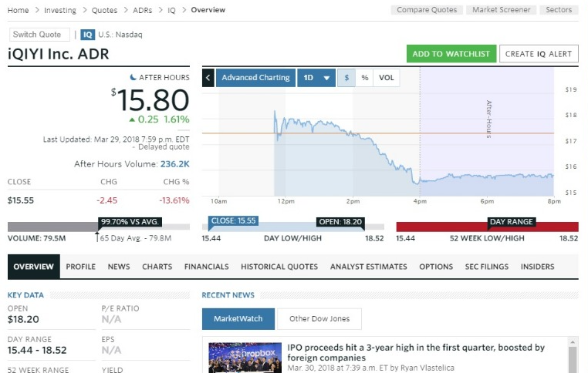Create an IQ alert
The width and height of the screenshot is (588, 373).
coord(539,54)
